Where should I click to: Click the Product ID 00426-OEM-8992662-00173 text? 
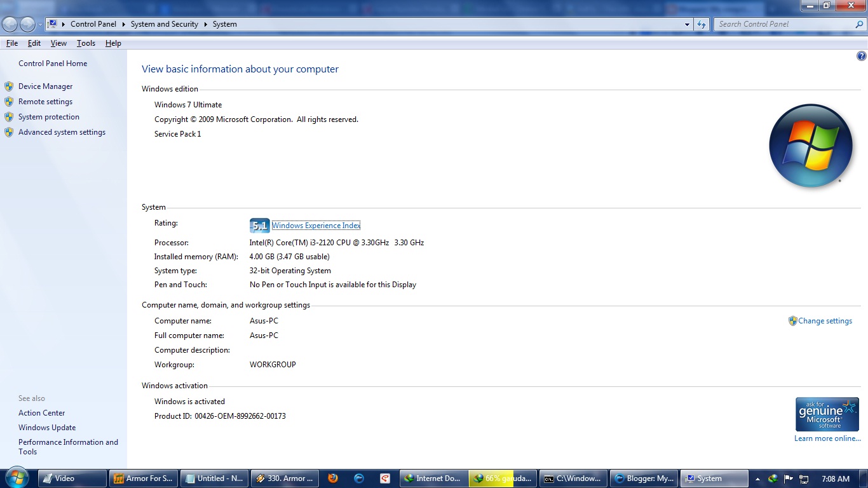pos(220,416)
